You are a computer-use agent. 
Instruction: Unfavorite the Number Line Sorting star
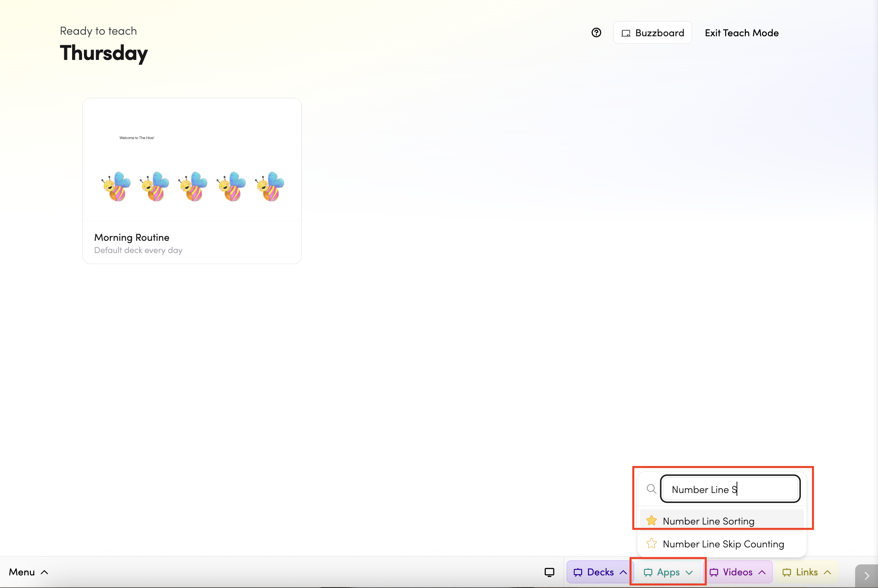point(651,521)
